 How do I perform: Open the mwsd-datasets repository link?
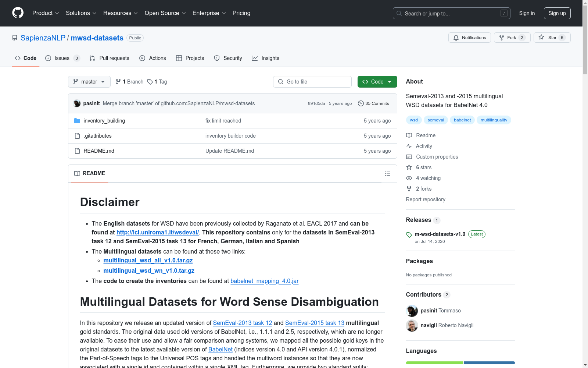(97, 38)
